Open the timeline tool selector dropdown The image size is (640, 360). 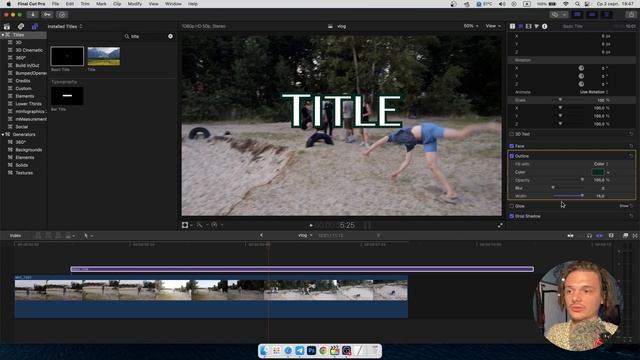(88, 236)
